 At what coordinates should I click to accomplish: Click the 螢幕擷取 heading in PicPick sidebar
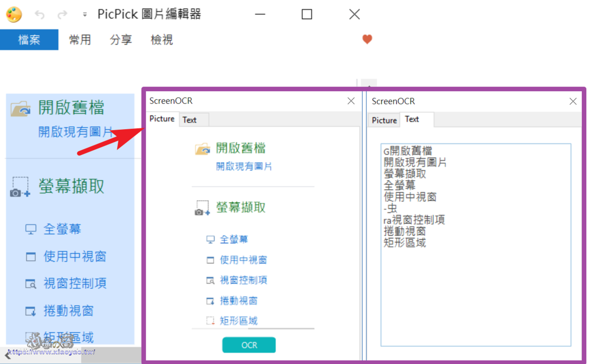pyautogui.click(x=71, y=186)
